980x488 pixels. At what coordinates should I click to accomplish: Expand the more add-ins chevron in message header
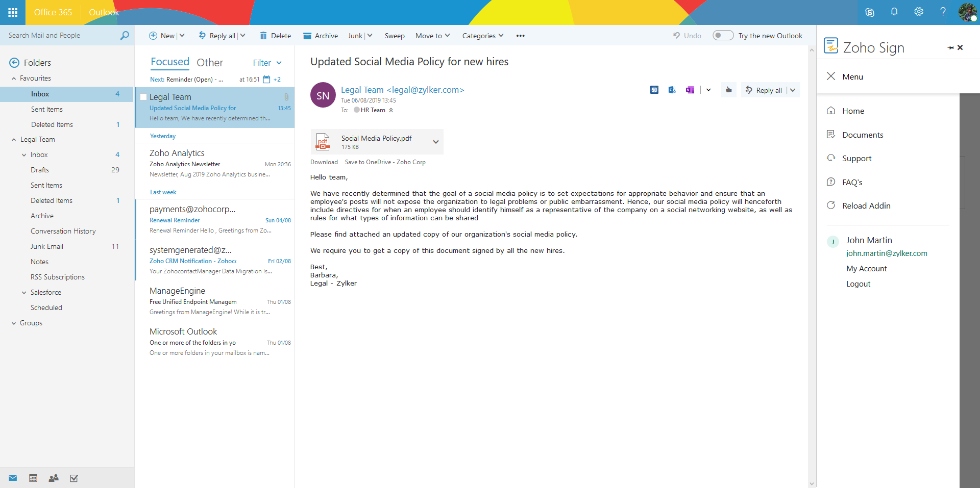coord(708,90)
